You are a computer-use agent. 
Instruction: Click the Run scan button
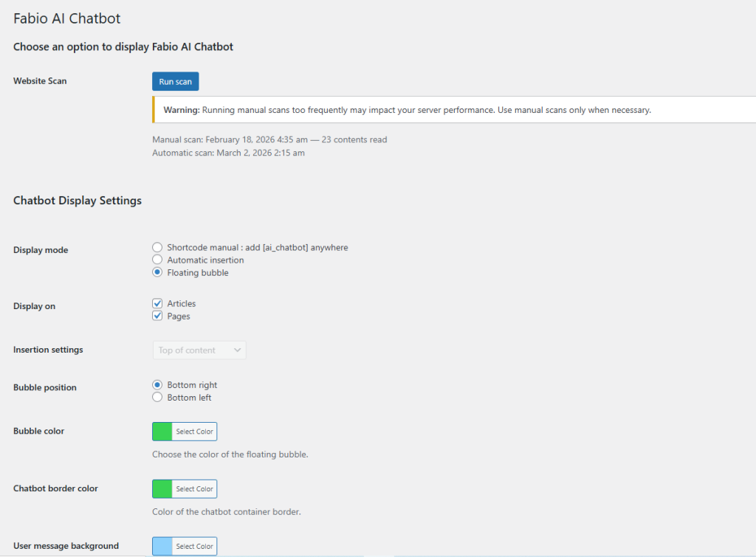pos(175,81)
